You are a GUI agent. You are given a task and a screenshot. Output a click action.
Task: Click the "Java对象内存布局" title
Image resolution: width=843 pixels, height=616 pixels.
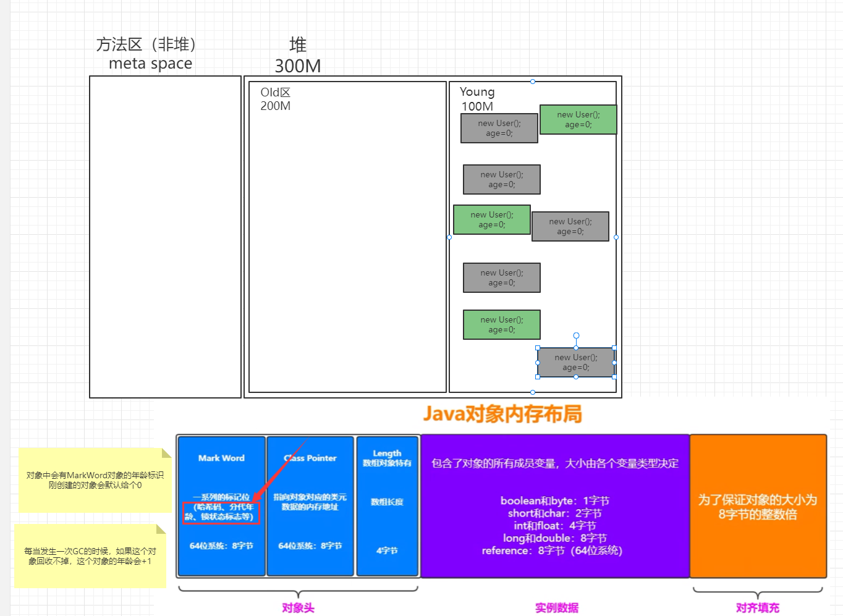point(502,414)
